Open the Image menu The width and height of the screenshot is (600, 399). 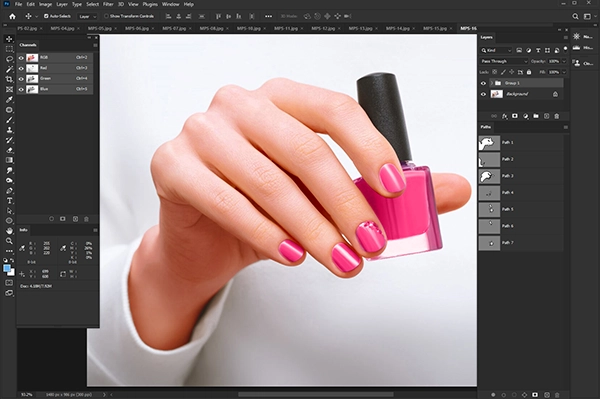pos(45,4)
